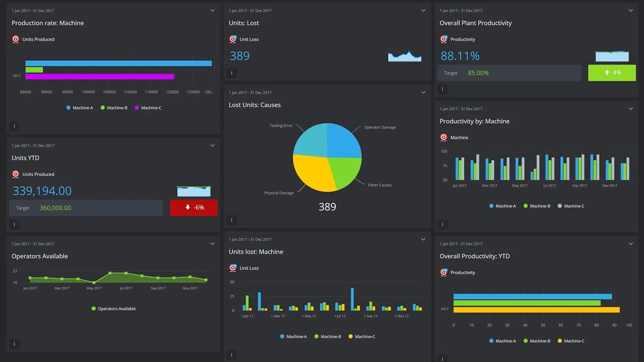Image resolution: width=644 pixels, height=362 pixels.
Task: Click info icon on Production rate panel
Action: 14,126
